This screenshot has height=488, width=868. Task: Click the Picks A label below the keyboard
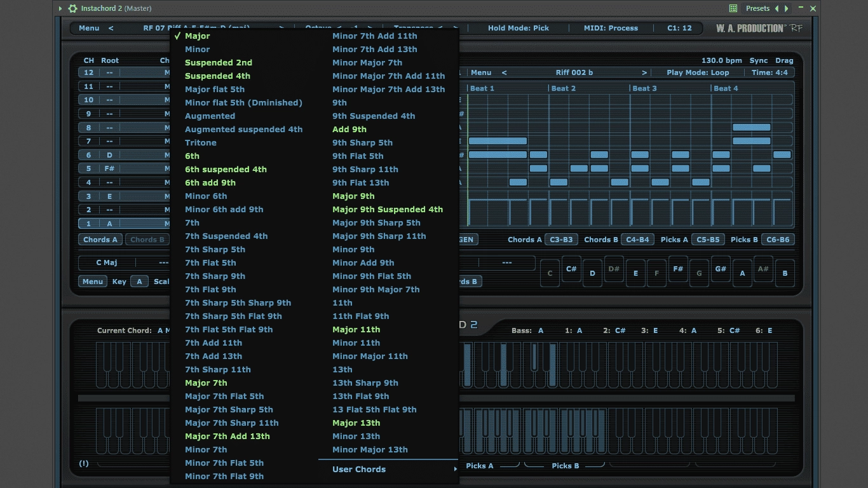[480, 466]
